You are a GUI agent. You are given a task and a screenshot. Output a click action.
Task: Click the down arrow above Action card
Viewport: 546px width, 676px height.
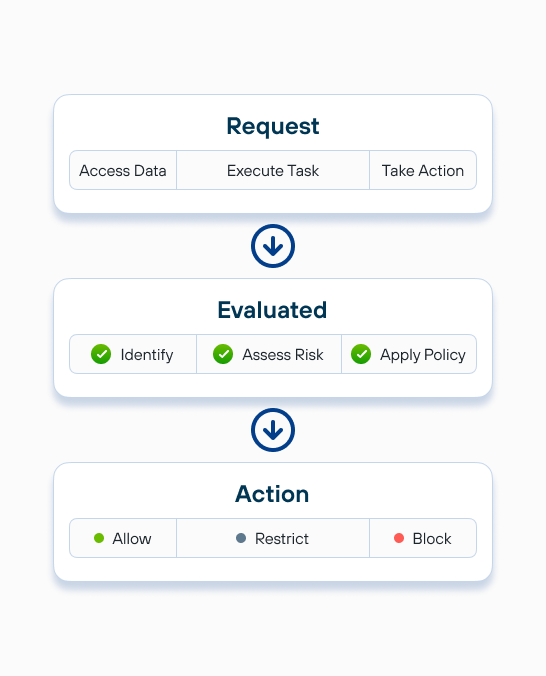273,430
